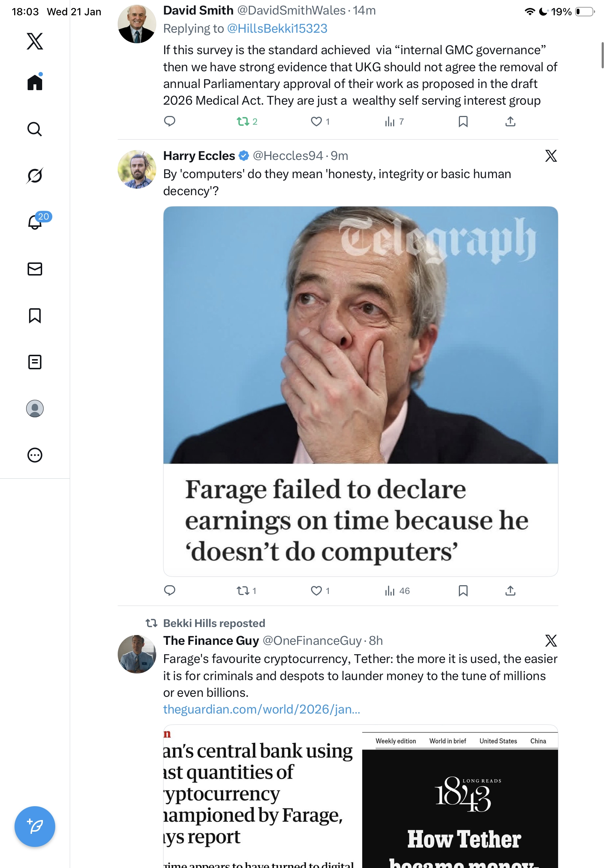The width and height of the screenshot is (606, 868).
Task: Compose a new post
Action: [35, 826]
